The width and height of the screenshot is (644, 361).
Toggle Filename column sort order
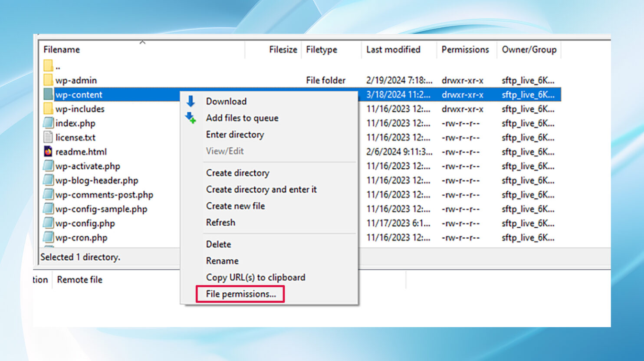pyautogui.click(x=61, y=49)
